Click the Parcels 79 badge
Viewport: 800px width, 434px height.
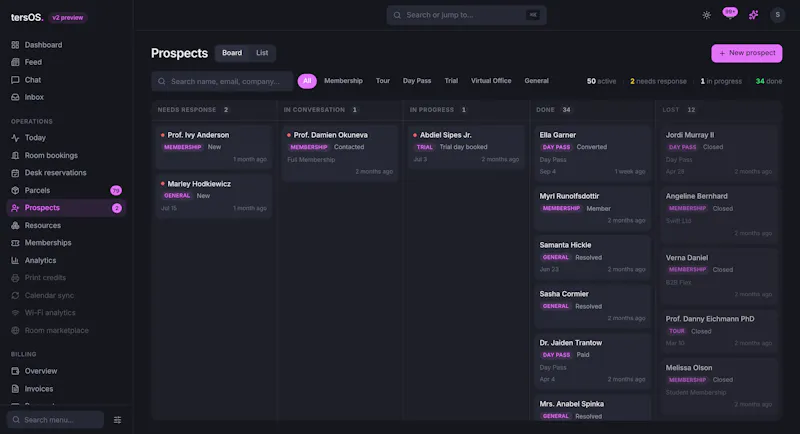pos(116,190)
